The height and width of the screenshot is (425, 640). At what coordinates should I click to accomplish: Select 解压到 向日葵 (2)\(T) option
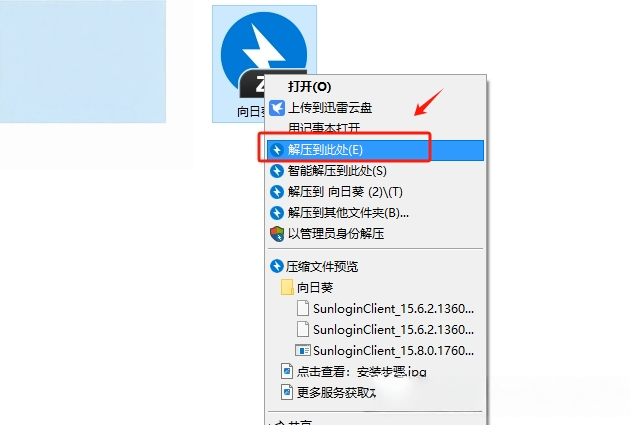pos(345,192)
